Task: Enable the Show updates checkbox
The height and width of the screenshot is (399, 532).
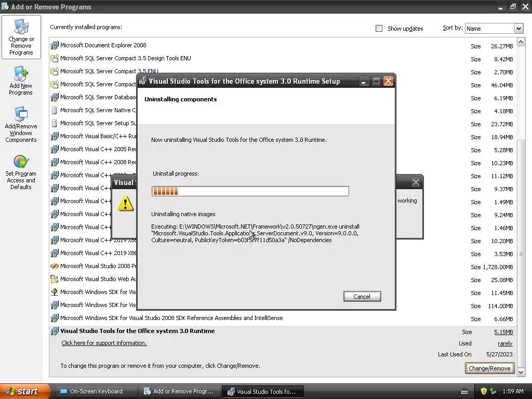Action: click(x=379, y=29)
